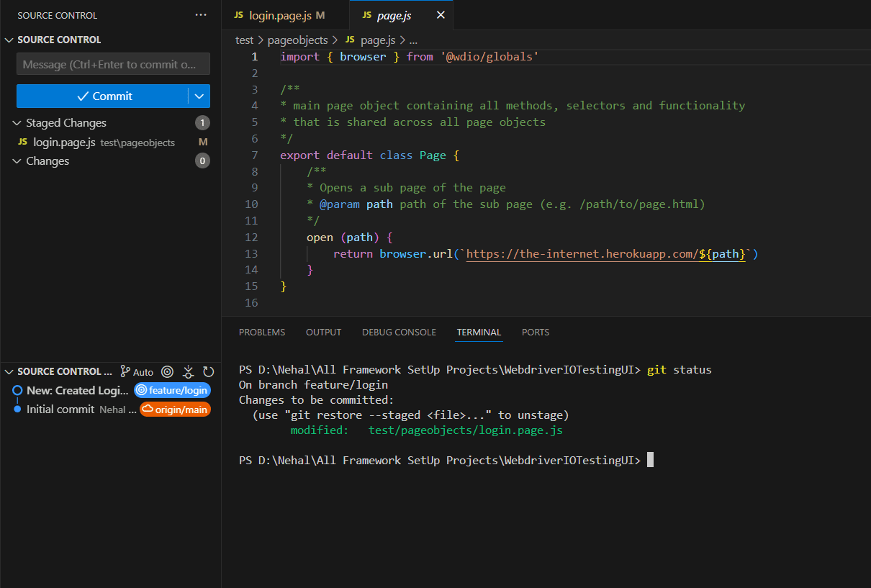Viewport: 871px width, 588px height.
Task: Click the 'test' breadcrumb segment
Action: pos(245,40)
